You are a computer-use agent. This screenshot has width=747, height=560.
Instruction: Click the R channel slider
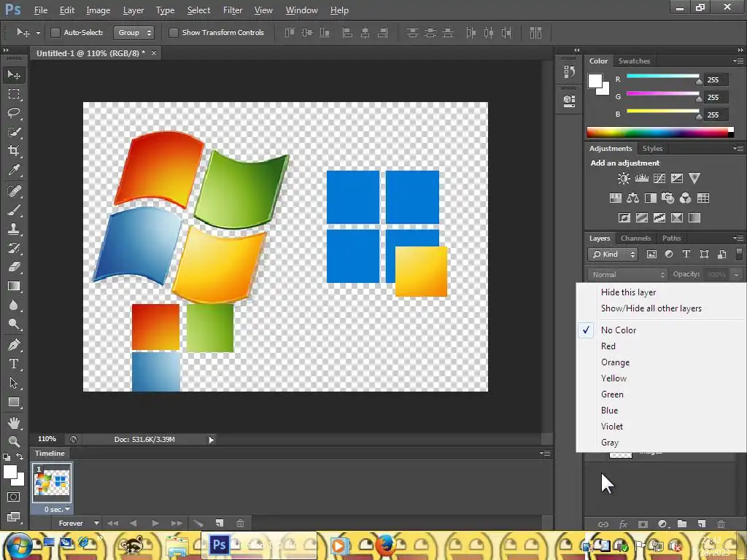coord(662,76)
